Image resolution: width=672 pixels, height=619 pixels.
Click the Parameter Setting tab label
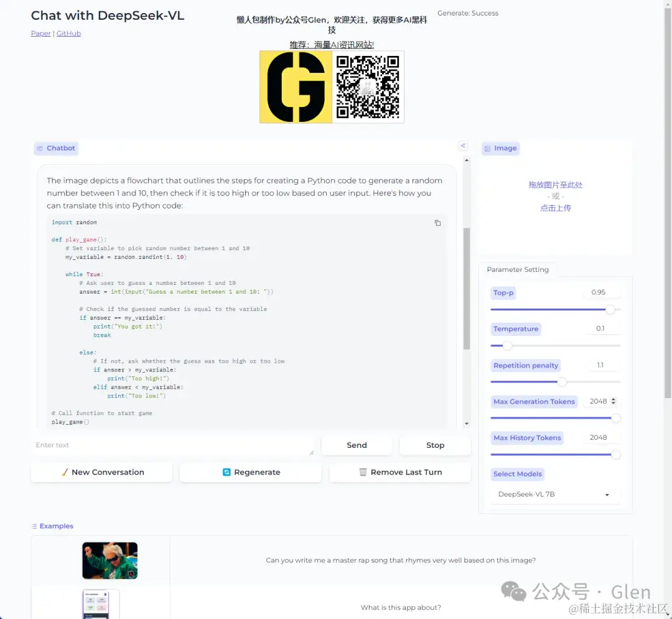pyautogui.click(x=518, y=269)
